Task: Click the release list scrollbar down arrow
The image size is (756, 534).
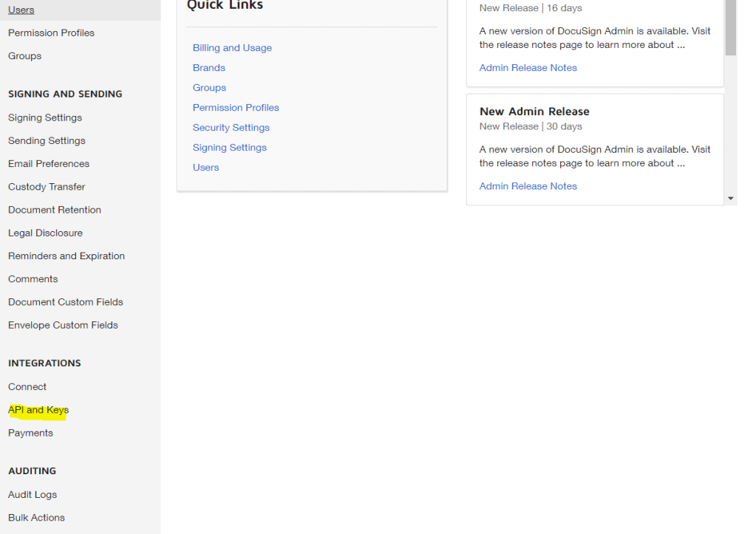Action: (x=731, y=199)
